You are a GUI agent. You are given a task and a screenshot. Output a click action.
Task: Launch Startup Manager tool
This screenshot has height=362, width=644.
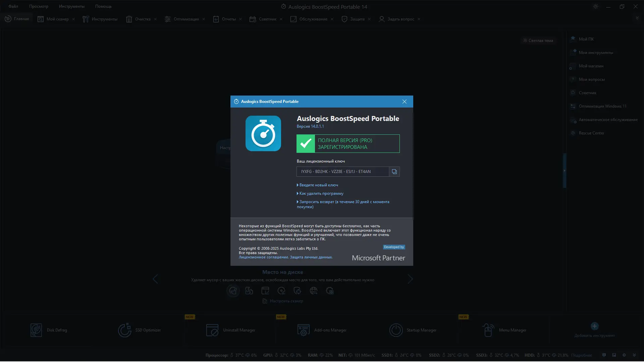(413, 330)
